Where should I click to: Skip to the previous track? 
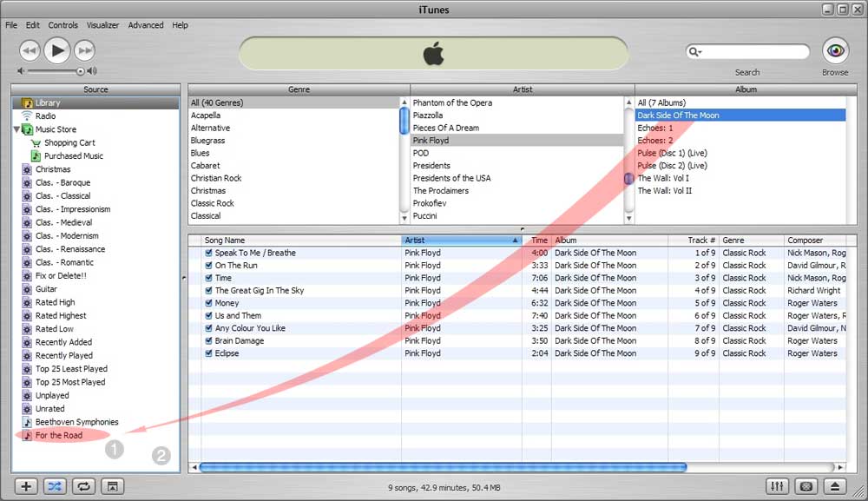coord(30,50)
